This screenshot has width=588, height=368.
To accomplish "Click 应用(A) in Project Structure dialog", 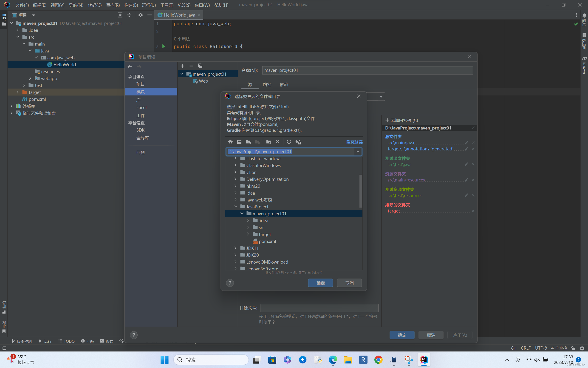I will (x=460, y=335).
